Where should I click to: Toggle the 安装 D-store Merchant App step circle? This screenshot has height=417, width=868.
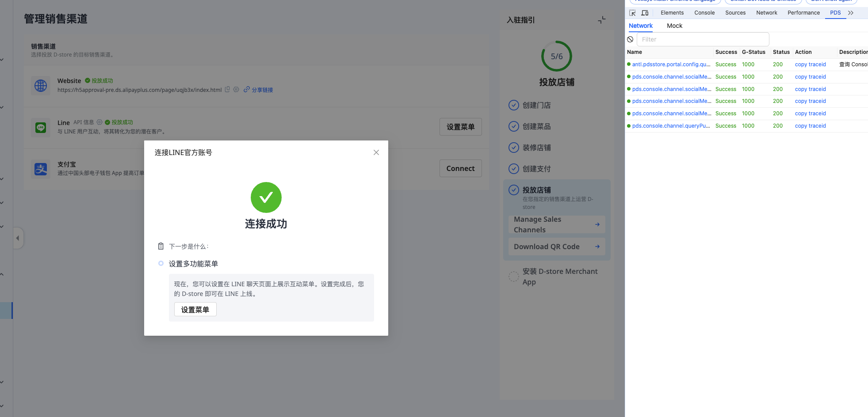click(513, 277)
